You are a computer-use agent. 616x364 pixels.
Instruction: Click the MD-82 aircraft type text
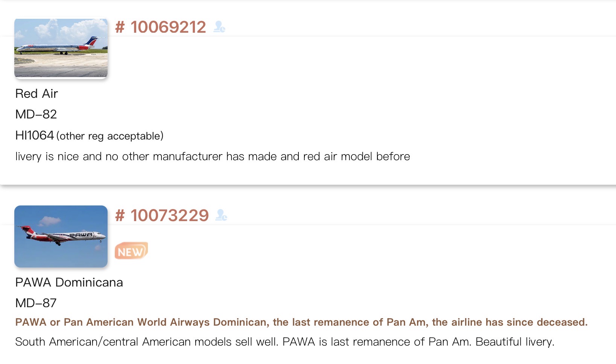click(36, 114)
